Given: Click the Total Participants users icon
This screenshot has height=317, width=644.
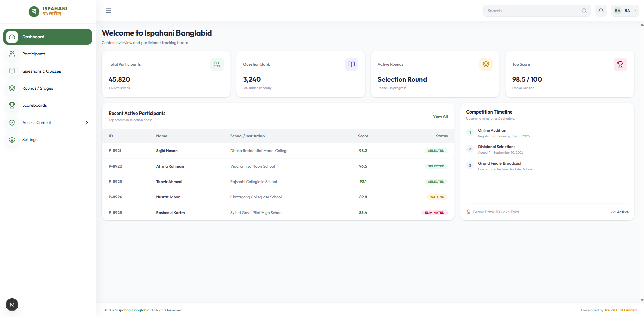Looking at the screenshot, I should click(x=217, y=64).
